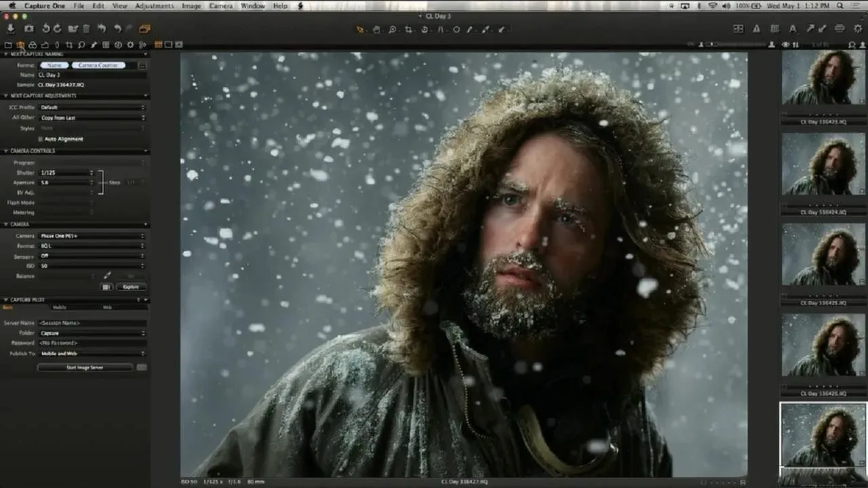This screenshot has height=488, width=868.
Task: Enable the Auto Alignment checkbox
Action: tap(41, 139)
